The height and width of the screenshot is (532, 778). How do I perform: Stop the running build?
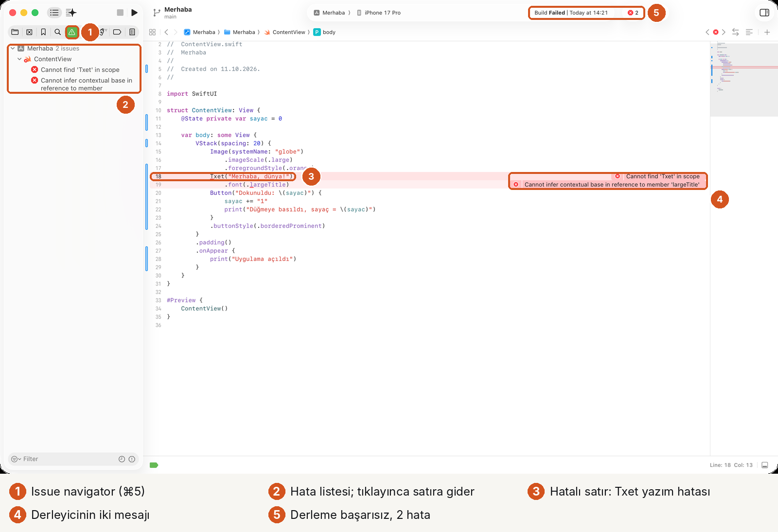[x=120, y=13]
